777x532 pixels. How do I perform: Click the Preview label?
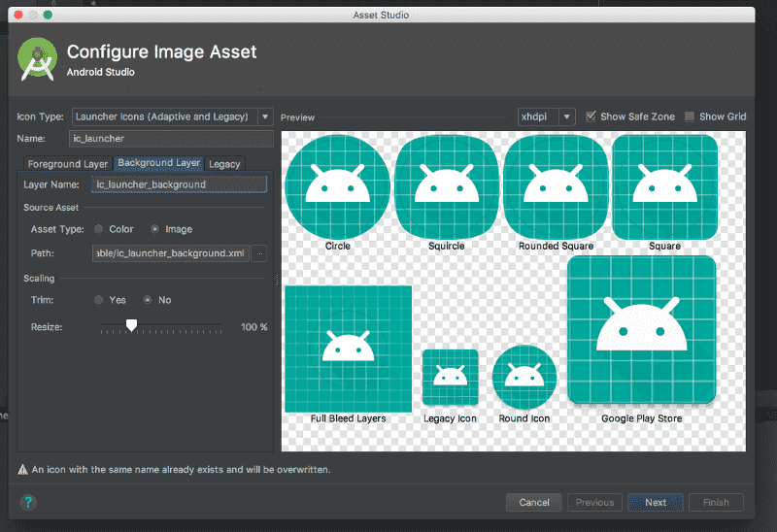pyautogui.click(x=297, y=117)
